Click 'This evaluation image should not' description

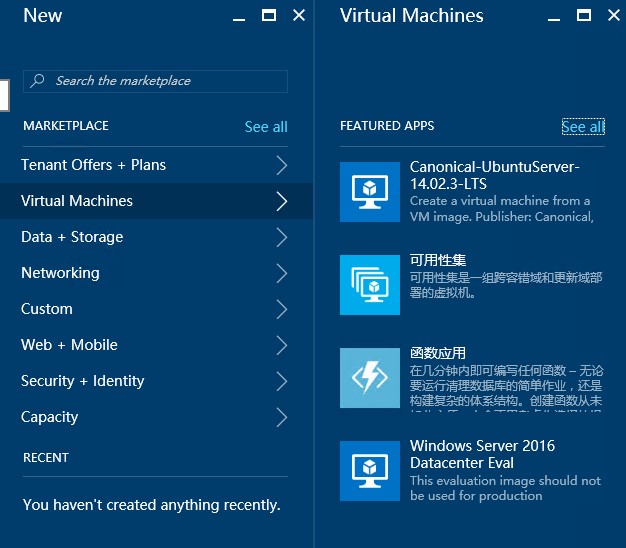click(505, 488)
